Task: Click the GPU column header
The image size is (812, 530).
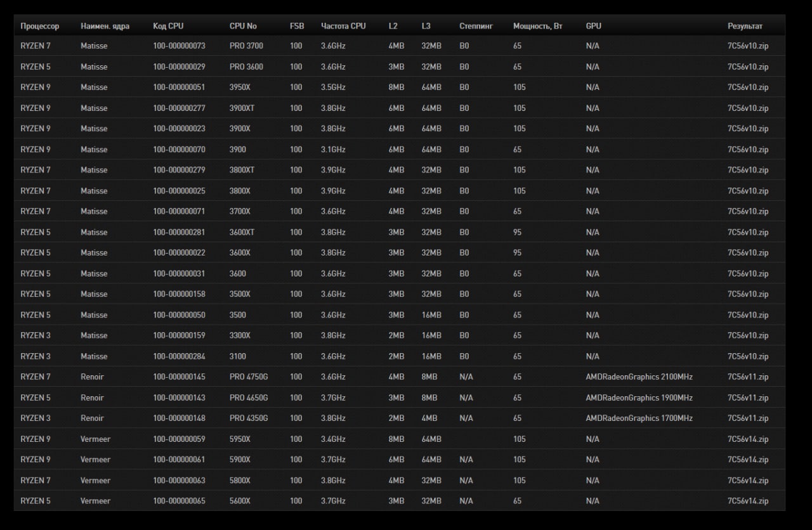Action: 594,26
